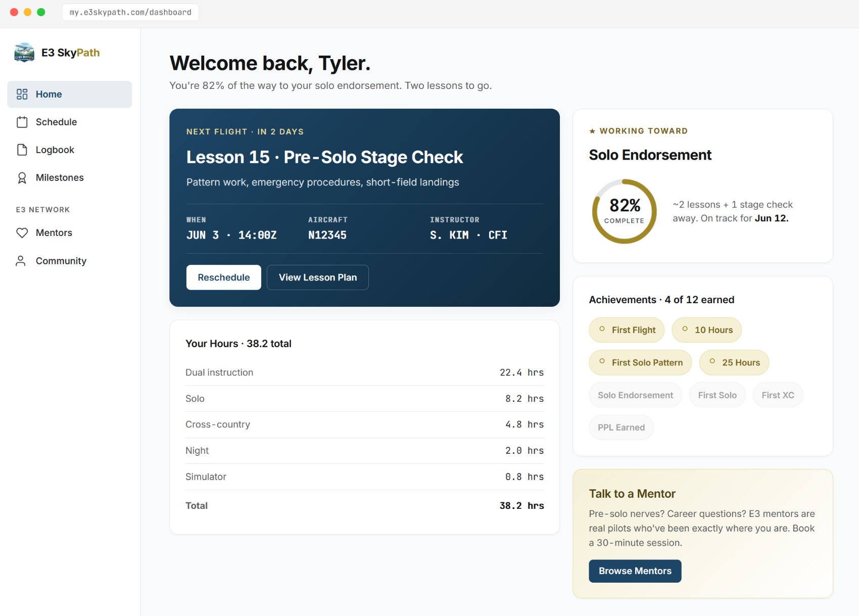Click the Welcome back, Tyler heading
859x616 pixels.
270,64
